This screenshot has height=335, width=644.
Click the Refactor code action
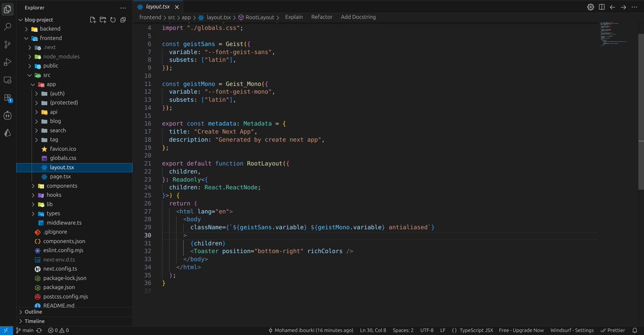click(321, 17)
